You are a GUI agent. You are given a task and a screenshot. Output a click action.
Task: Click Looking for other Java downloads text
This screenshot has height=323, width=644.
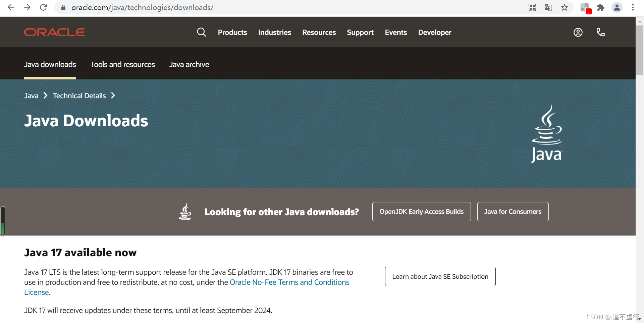282,212
